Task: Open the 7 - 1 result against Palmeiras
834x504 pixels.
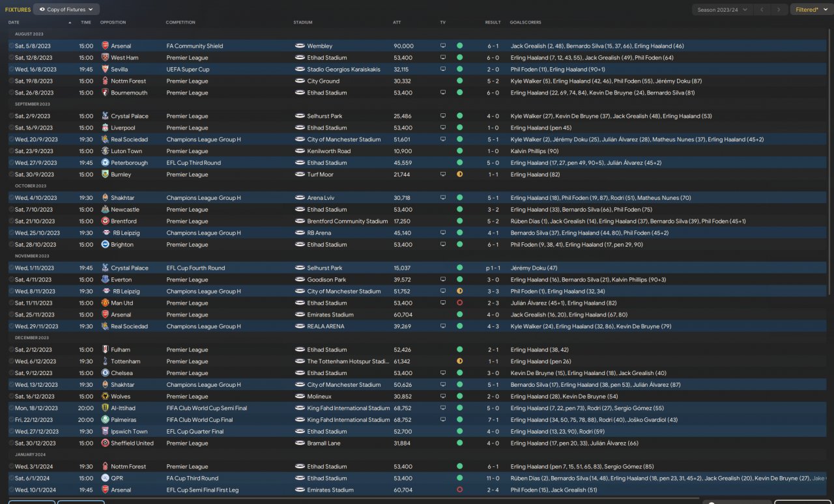Action: tap(493, 420)
